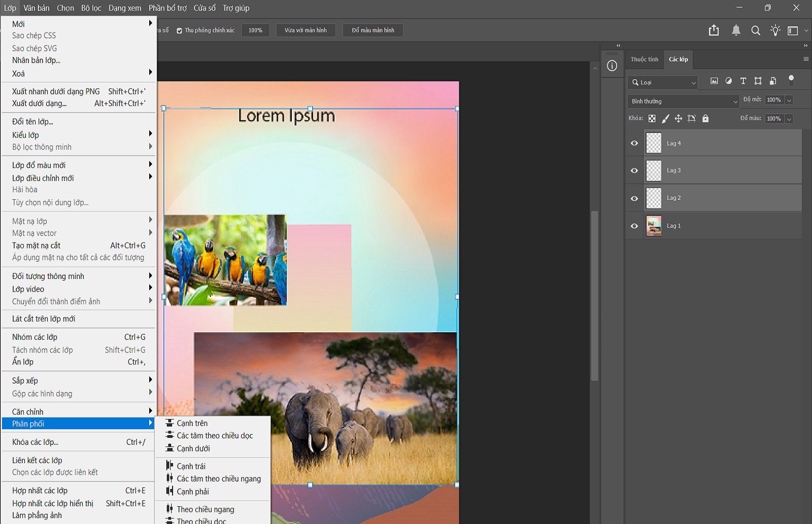Click the Vừa với màn hình button
Image resolution: width=812 pixels, height=524 pixels.
tap(306, 30)
